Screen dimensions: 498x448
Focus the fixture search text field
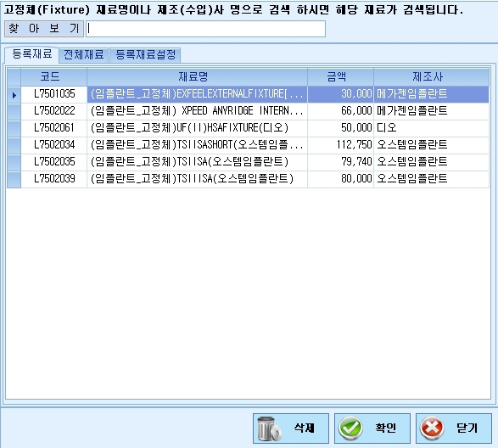coord(205,29)
